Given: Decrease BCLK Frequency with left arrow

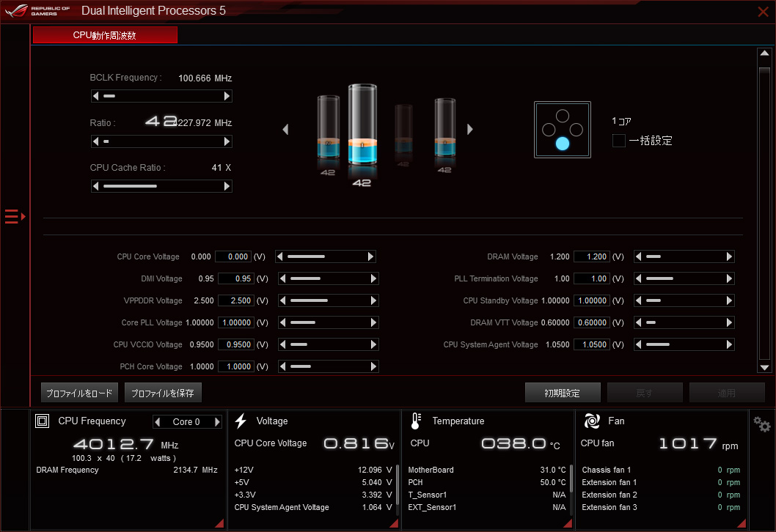Looking at the screenshot, I should point(95,96).
